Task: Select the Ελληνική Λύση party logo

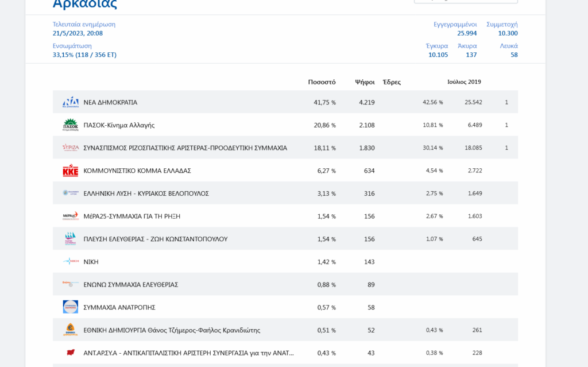Action: click(71, 193)
